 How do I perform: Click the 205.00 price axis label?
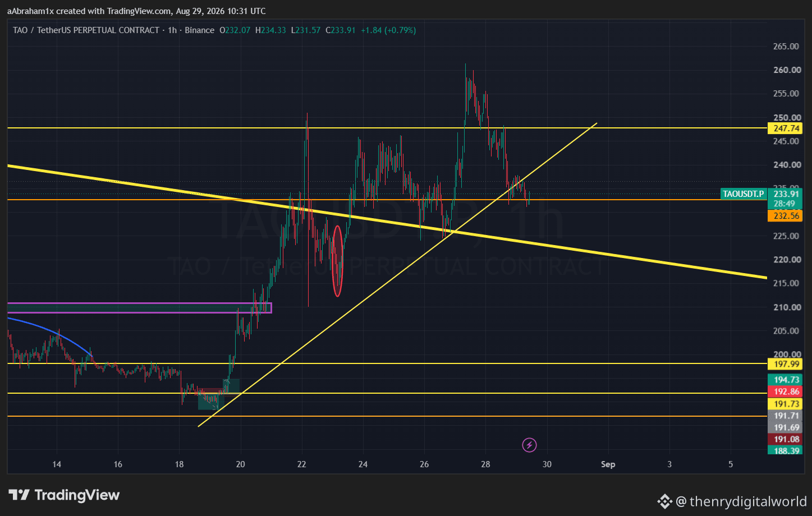coord(786,330)
